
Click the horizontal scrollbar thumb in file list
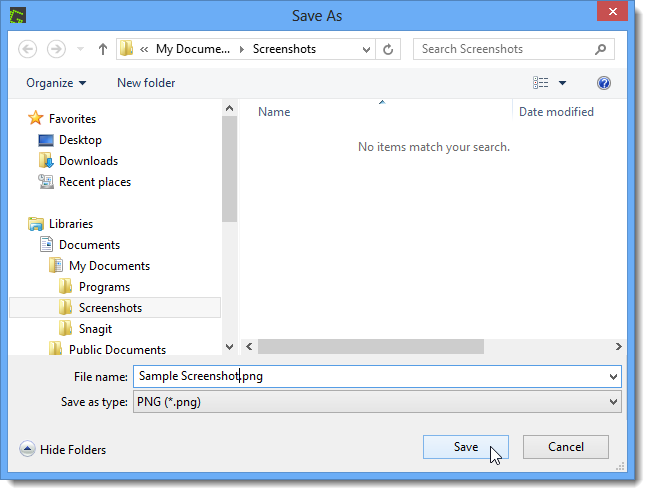click(371, 347)
